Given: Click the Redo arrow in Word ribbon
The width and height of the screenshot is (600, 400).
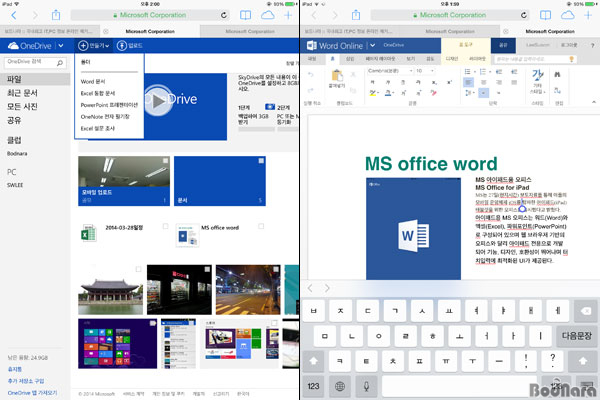Looking at the screenshot, I should (310, 90).
